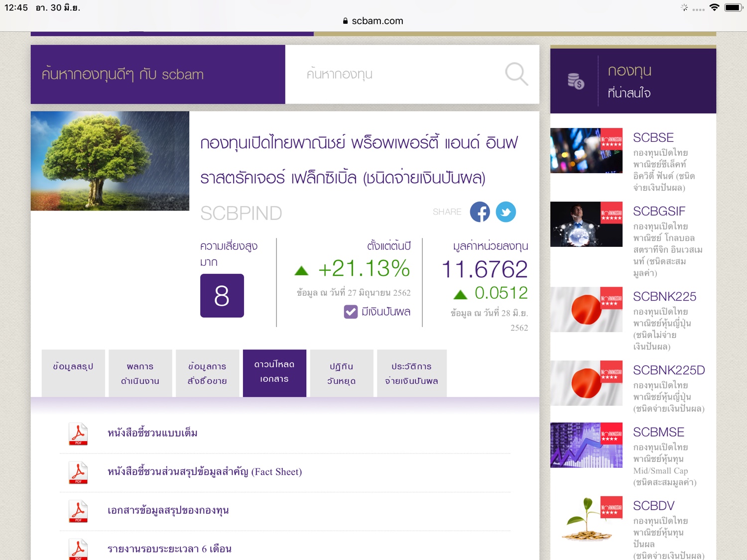Open the หนังสือชี้ชวนแบบเต็ม document link
The image size is (747, 560).
coord(152,433)
